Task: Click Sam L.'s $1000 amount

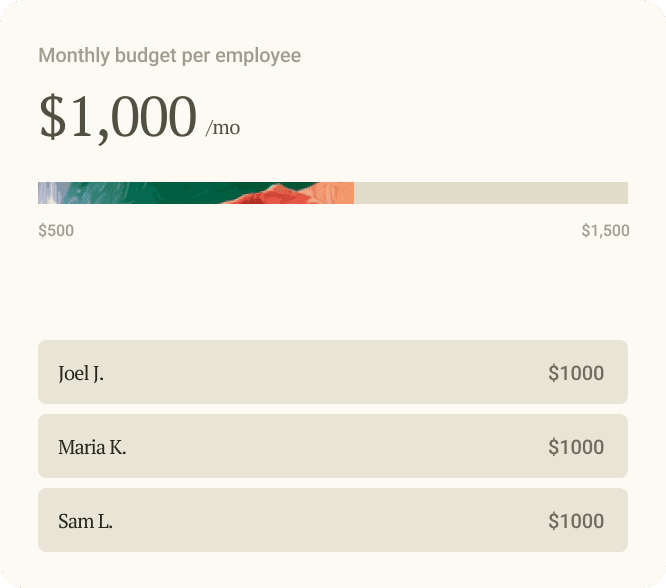Action: [x=576, y=521]
